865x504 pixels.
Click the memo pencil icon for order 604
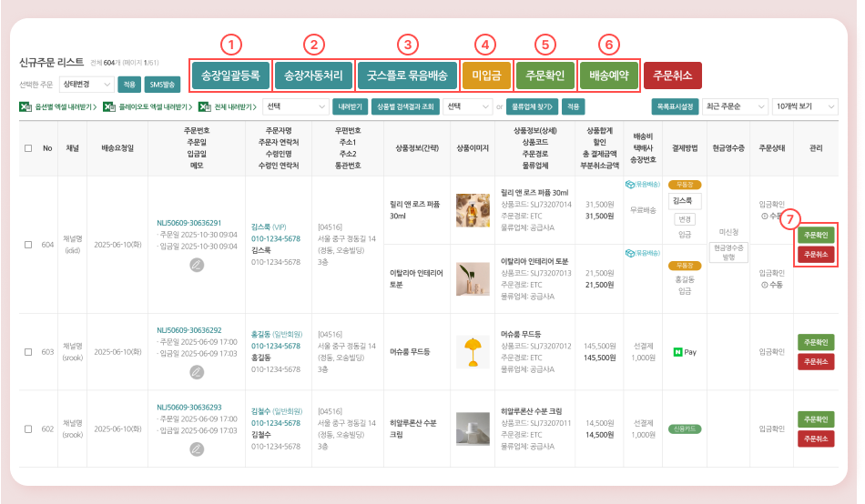pyautogui.click(x=198, y=265)
